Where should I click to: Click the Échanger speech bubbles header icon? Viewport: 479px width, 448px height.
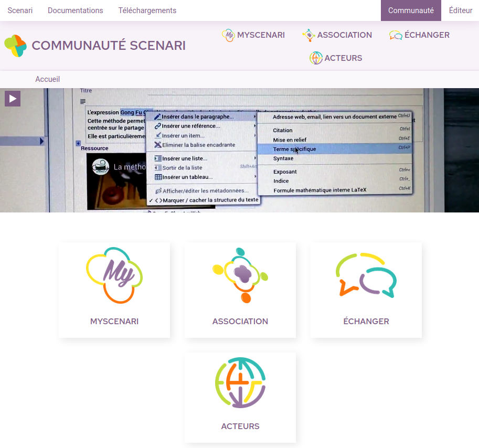pos(396,35)
